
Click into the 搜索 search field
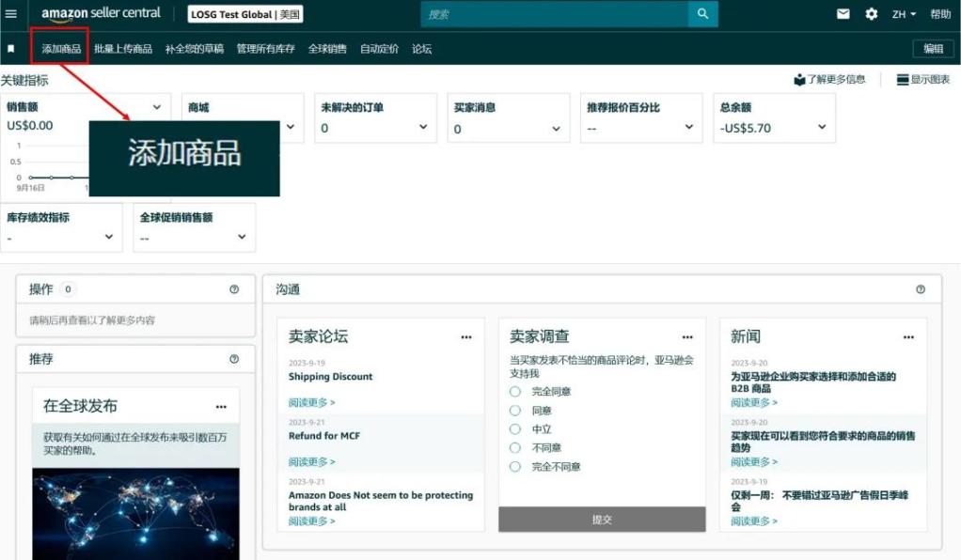click(x=555, y=14)
